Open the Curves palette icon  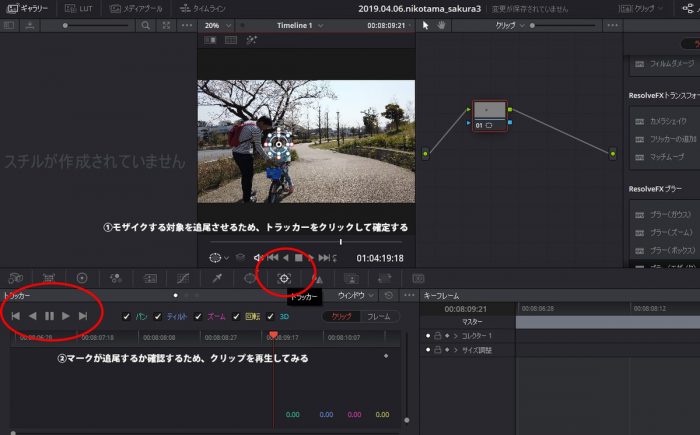point(183,278)
